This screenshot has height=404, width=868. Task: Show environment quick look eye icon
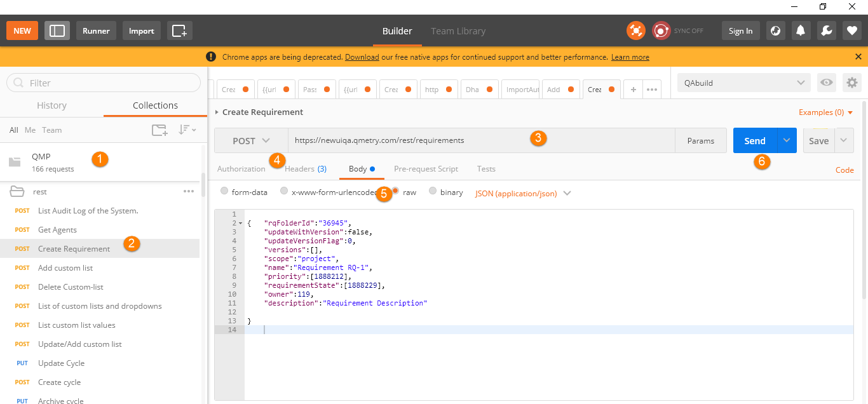click(x=826, y=83)
